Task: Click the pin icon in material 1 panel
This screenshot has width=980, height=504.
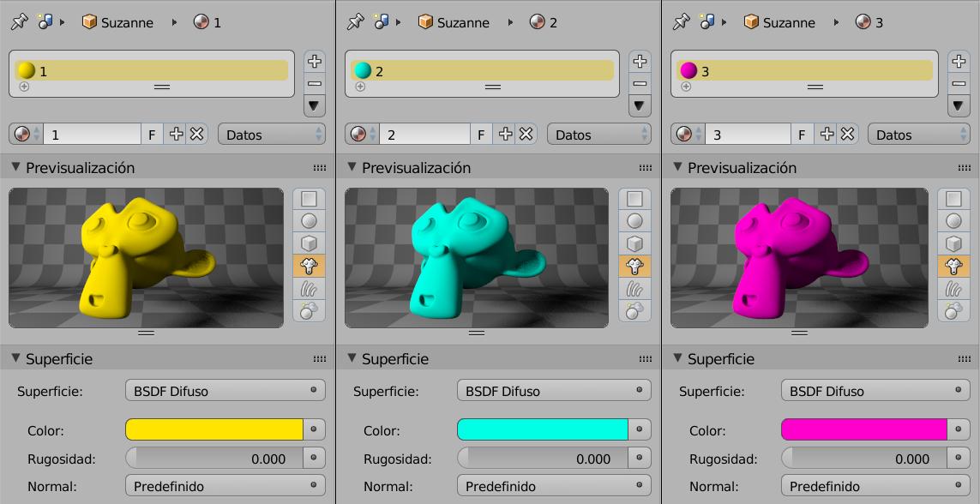Action: pyautogui.click(x=20, y=22)
